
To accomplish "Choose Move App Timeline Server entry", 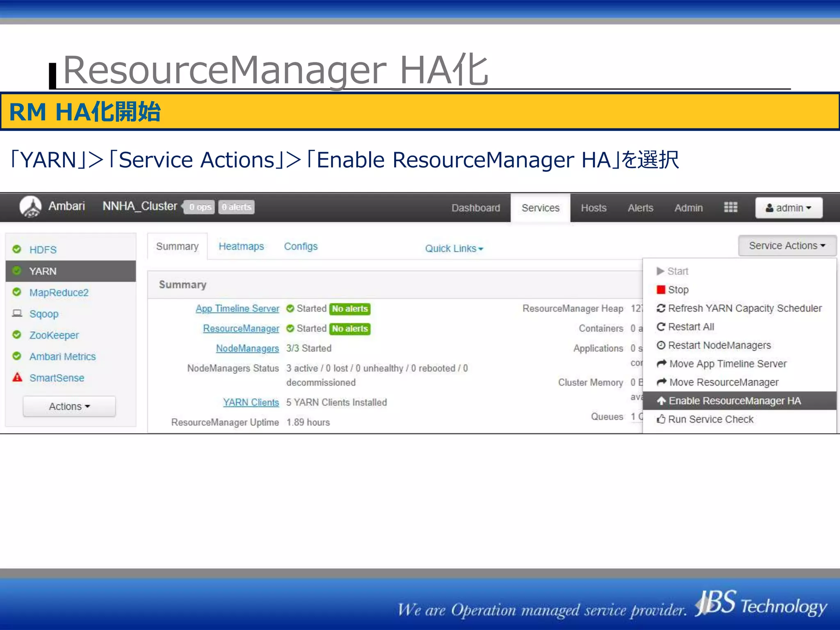I will coord(740,363).
